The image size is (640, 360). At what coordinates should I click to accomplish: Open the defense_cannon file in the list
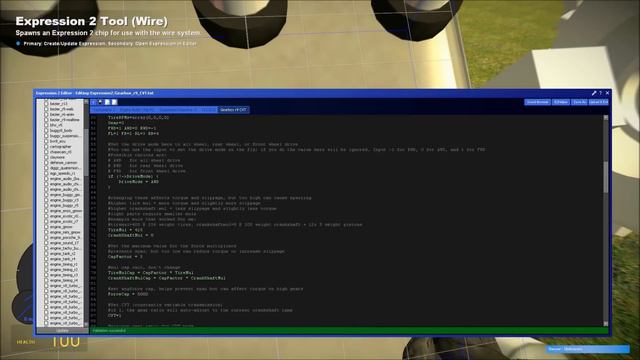pyautogui.click(x=63, y=162)
